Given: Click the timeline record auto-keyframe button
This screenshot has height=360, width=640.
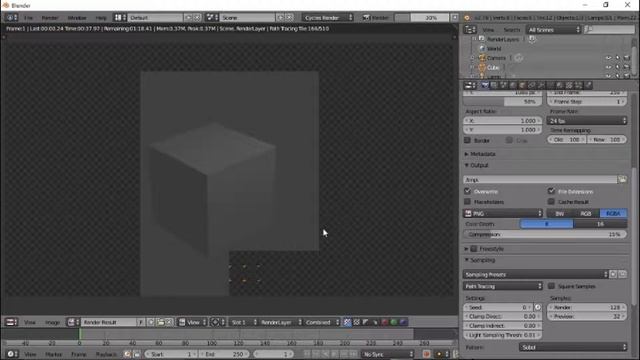Looking at the screenshot, I should [427, 354].
